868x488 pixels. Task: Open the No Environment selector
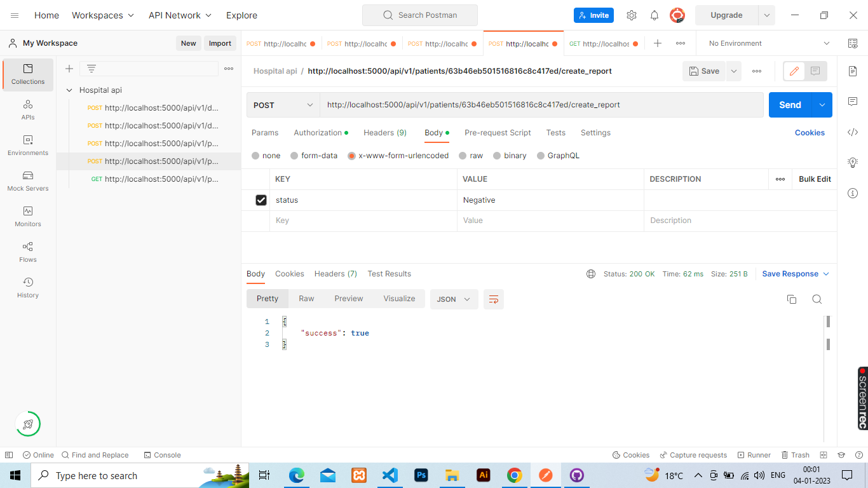pyautogui.click(x=766, y=43)
